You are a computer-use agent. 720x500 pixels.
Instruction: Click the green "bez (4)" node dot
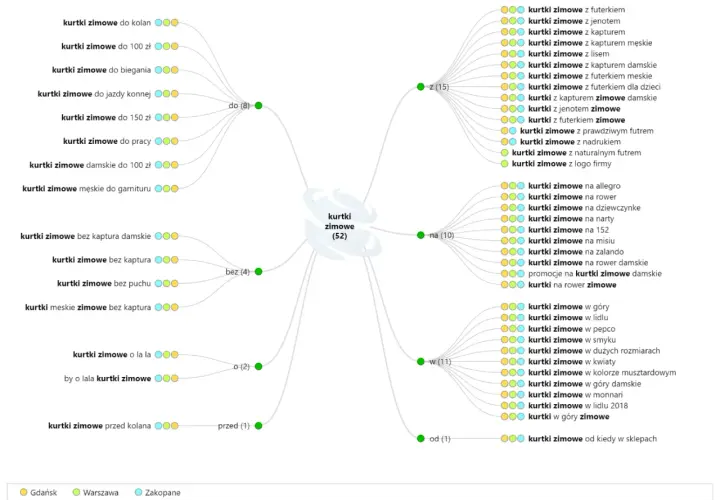pyautogui.click(x=259, y=272)
